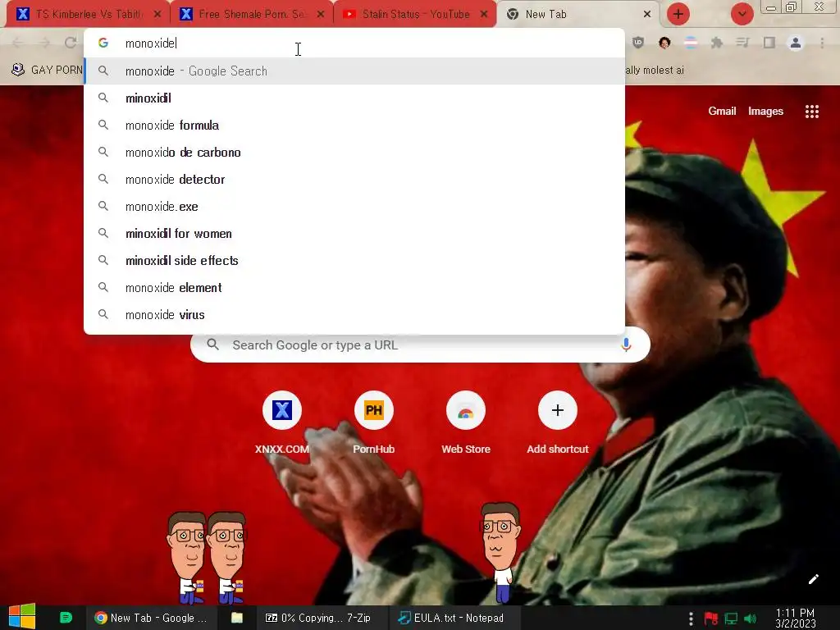Choose the monoxide element suggestion
Viewport: 840px width, 630px height.
tap(354, 288)
